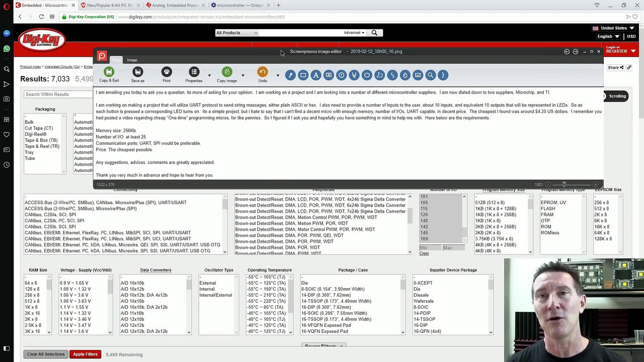
Task: Click the Copy & Exit icon
Action: (109, 72)
